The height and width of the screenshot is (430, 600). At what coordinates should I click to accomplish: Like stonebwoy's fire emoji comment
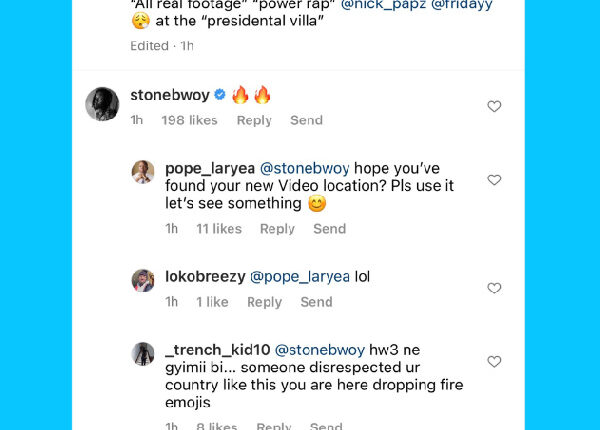coord(494,107)
